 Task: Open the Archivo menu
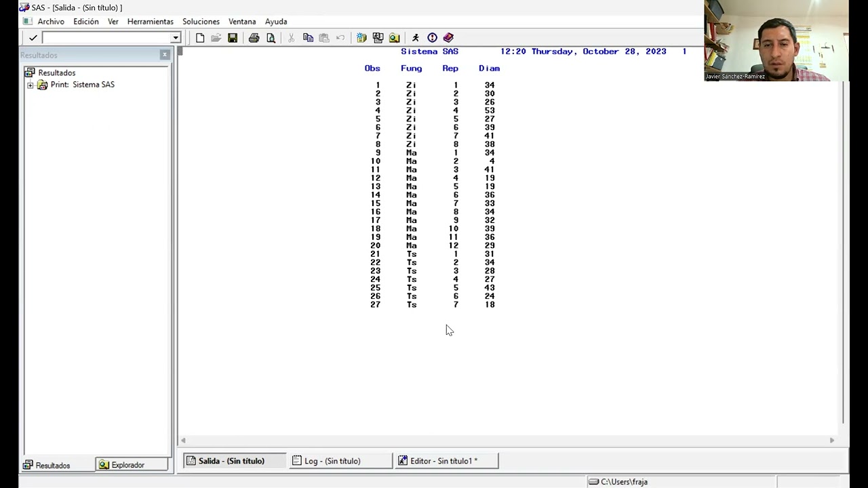pyautogui.click(x=51, y=22)
